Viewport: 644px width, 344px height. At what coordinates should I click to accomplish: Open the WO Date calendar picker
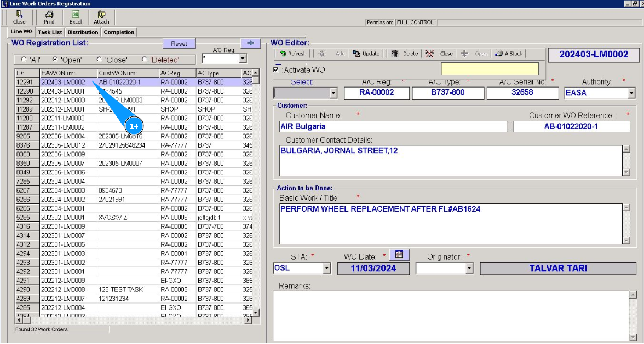click(399, 254)
